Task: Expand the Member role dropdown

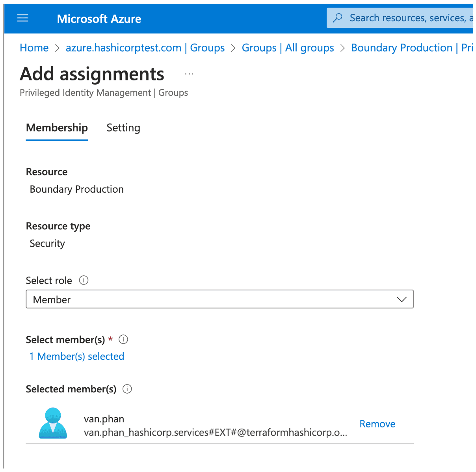Action: pos(219,299)
